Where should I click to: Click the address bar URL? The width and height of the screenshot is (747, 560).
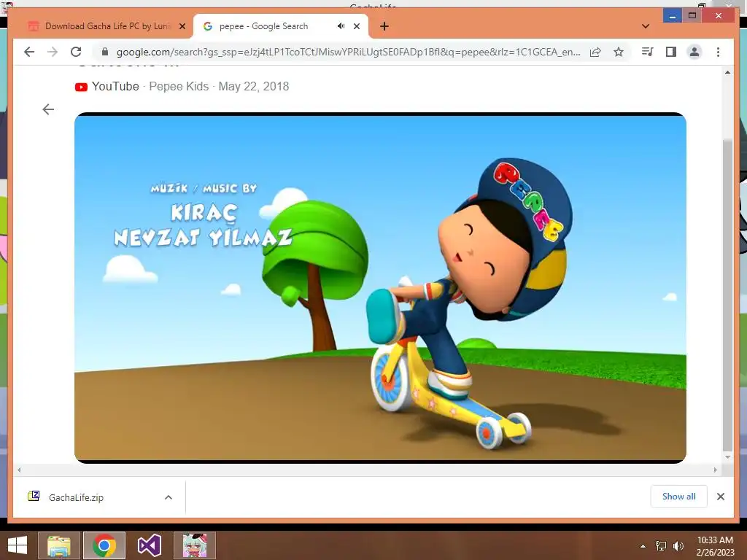coord(348,52)
